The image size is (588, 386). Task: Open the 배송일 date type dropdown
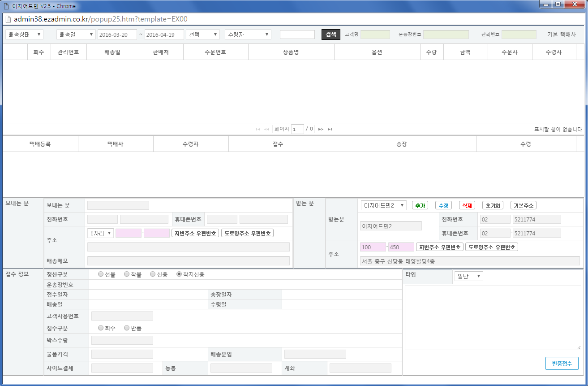pos(76,35)
